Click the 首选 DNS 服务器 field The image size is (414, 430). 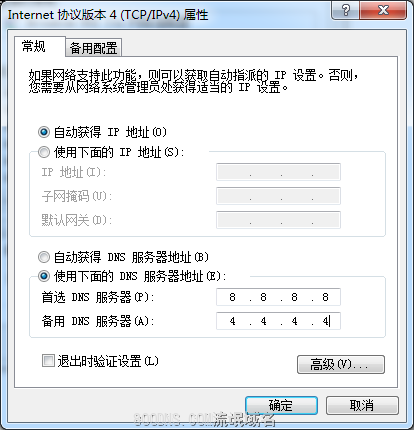(278, 297)
